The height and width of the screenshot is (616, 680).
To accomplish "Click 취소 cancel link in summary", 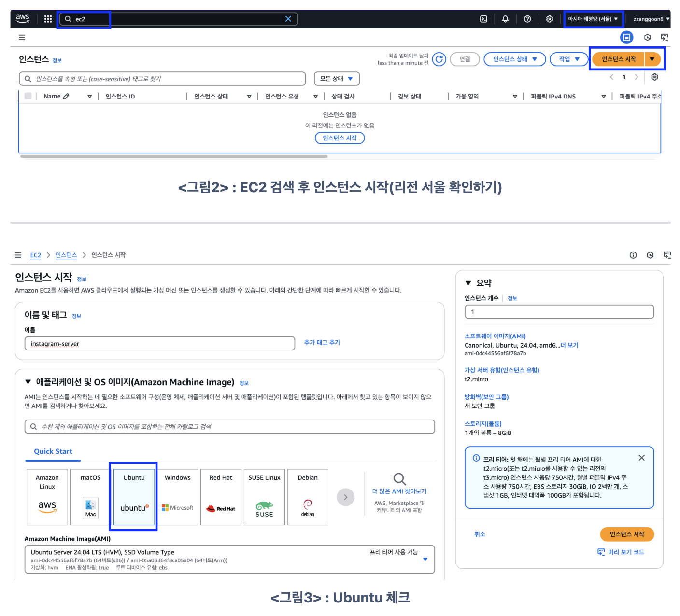I will 480,534.
